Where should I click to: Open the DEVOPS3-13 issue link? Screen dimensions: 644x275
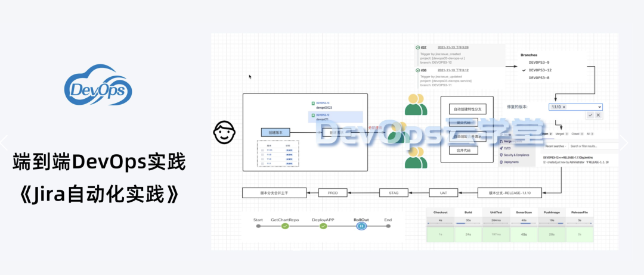click(323, 104)
